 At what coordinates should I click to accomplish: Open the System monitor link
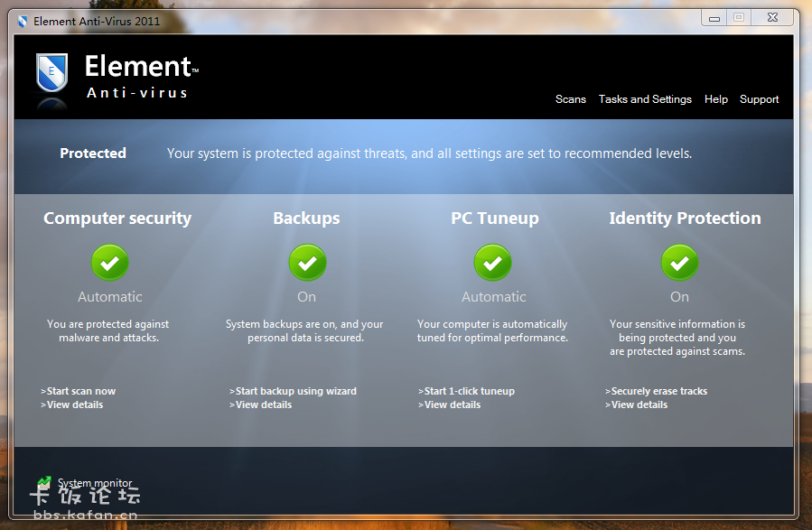tap(95, 483)
